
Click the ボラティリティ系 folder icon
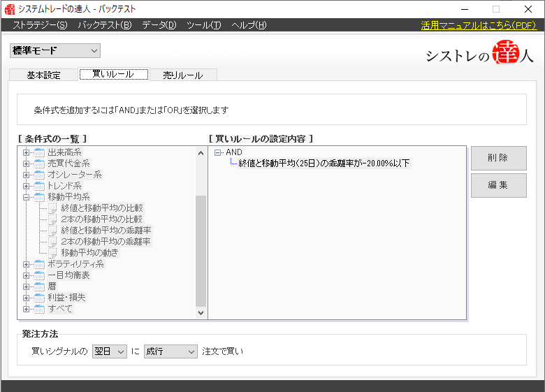[x=39, y=264]
